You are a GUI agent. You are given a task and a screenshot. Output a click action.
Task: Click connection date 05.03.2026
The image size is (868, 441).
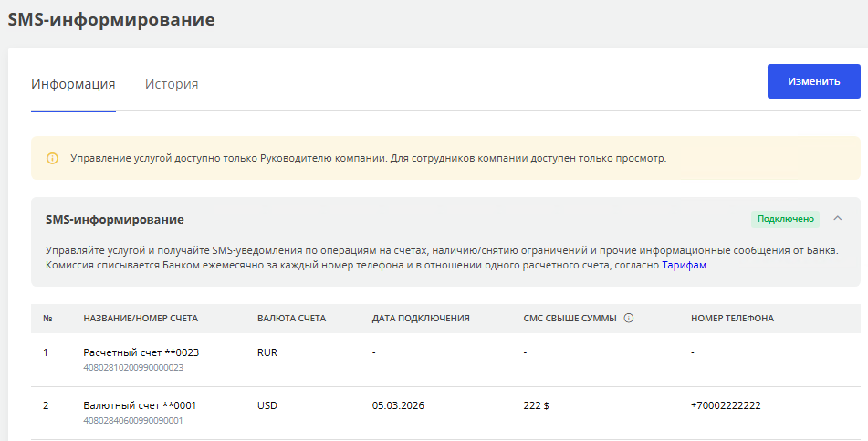coord(398,405)
